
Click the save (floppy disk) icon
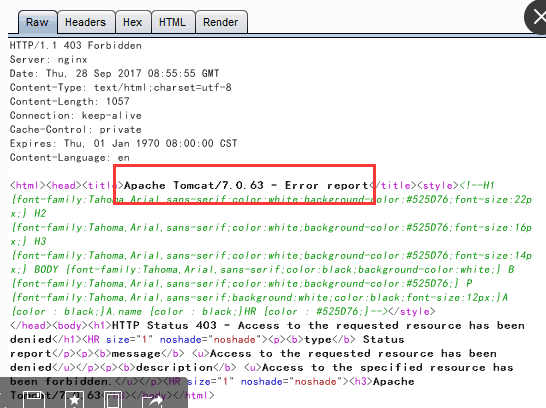coord(33,400)
